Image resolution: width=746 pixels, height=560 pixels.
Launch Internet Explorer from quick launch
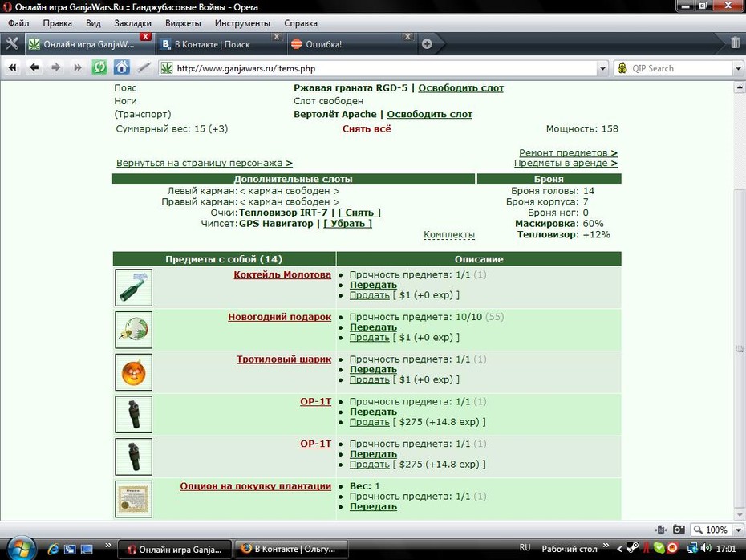(53, 549)
